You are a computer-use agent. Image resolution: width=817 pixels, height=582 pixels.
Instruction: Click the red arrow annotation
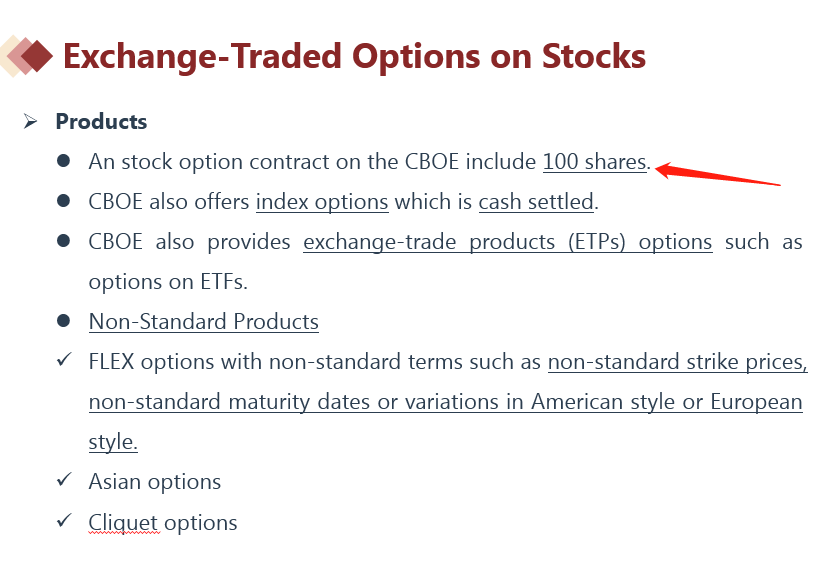(717, 173)
